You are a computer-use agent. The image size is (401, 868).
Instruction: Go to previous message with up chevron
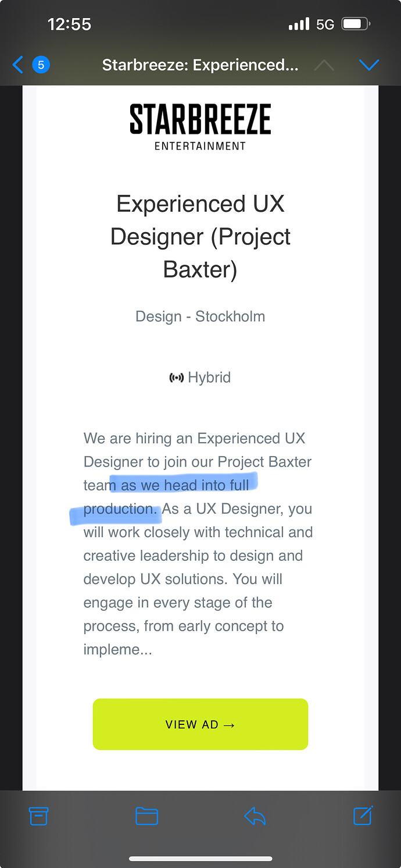point(324,65)
